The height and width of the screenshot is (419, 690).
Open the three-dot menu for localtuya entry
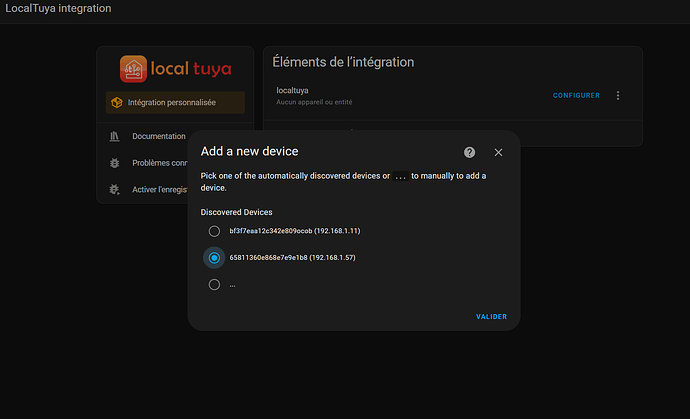click(x=618, y=96)
